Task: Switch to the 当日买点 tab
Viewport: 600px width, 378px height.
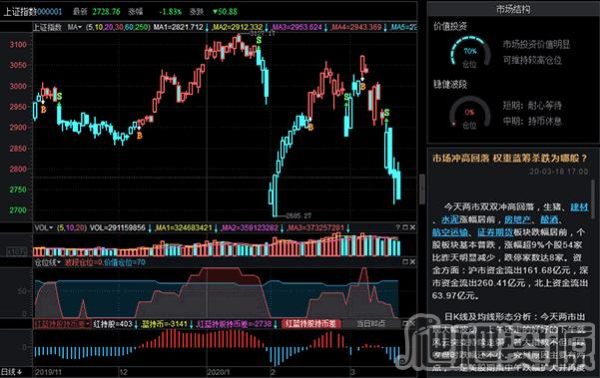Action: (370, 324)
